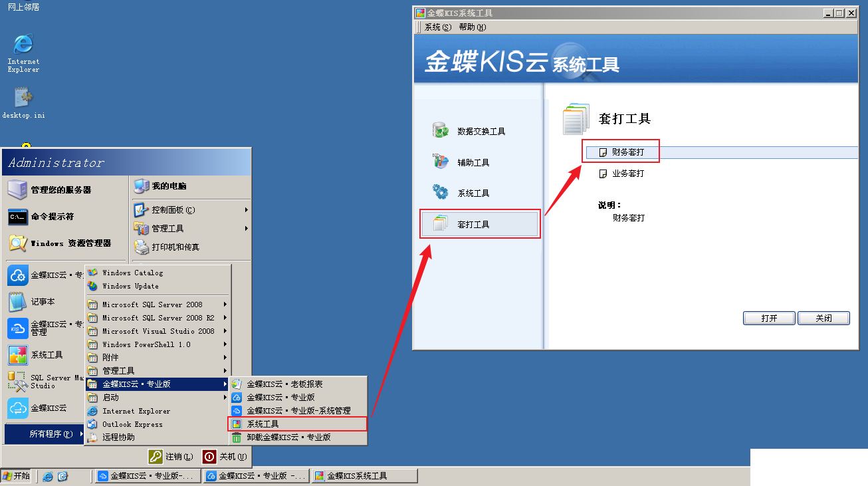Launch 金蝶KIS云·专业版-系统管理 from the submenu

click(x=298, y=411)
